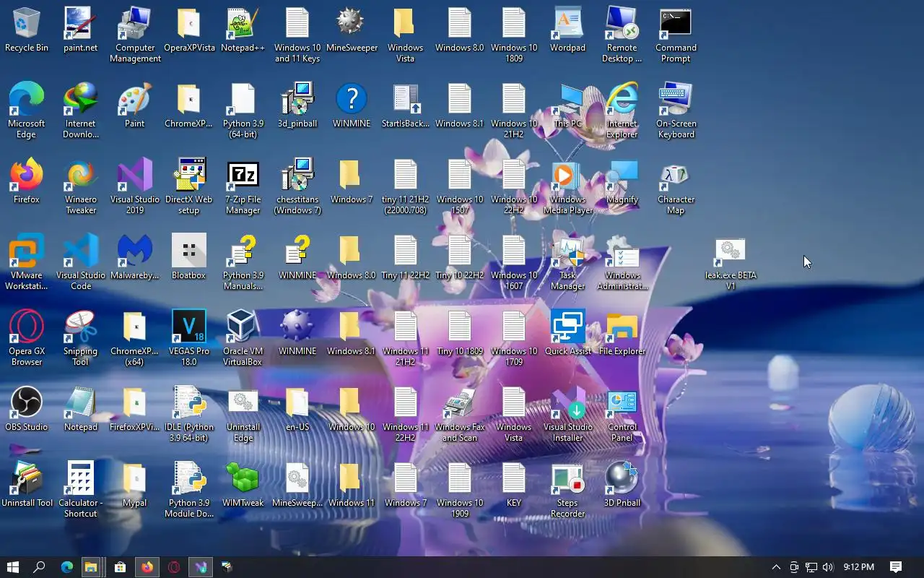This screenshot has height=578, width=924.
Task: Click the 9:12 PM taskbar clock
Action: pyautogui.click(x=859, y=567)
